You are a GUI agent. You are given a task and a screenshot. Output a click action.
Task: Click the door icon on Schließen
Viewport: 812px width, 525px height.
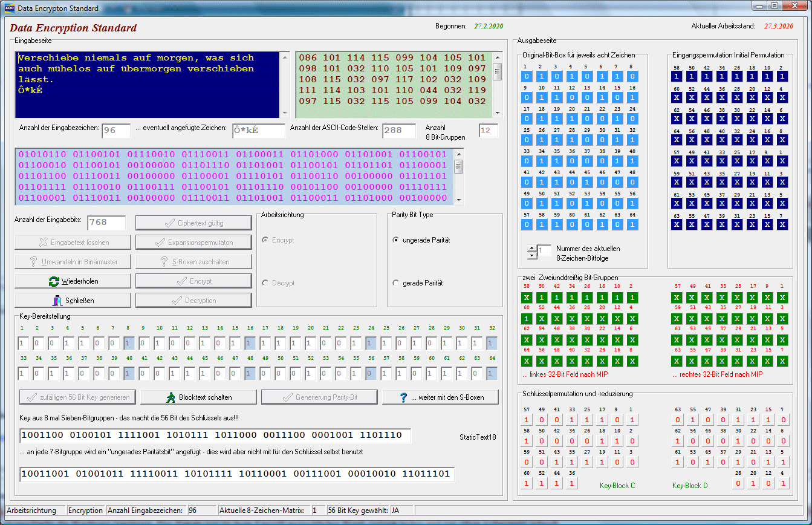pyautogui.click(x=57, y=300)
